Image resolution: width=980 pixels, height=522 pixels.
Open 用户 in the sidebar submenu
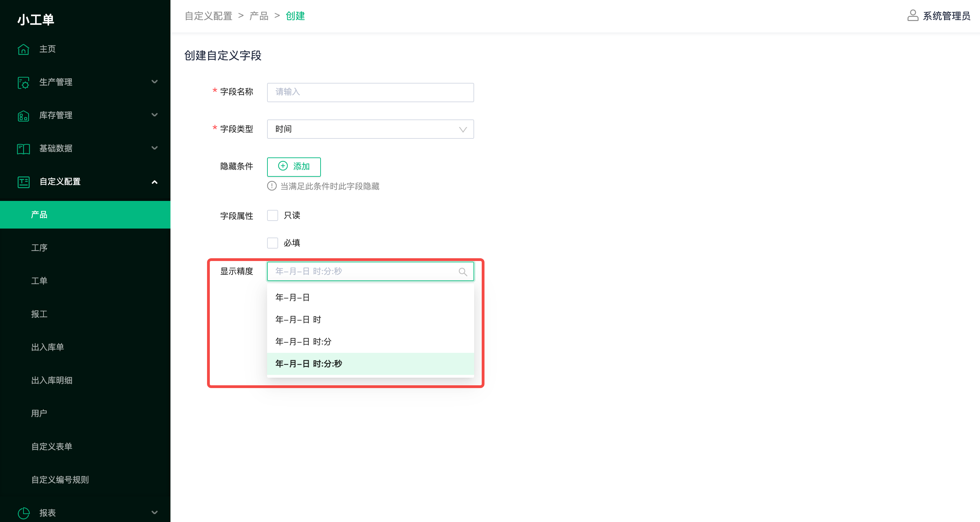(85, 414)
